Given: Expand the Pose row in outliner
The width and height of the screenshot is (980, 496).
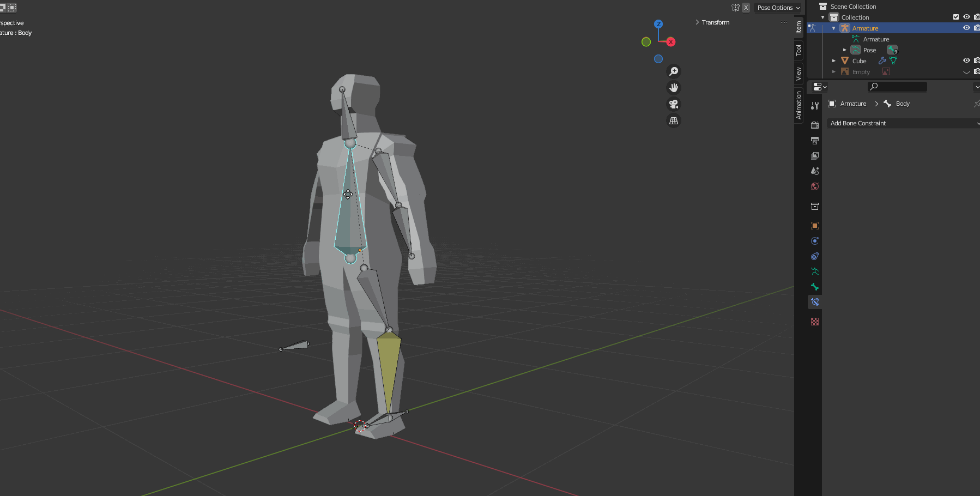Looking at the screenshot, I should (844, 50).
